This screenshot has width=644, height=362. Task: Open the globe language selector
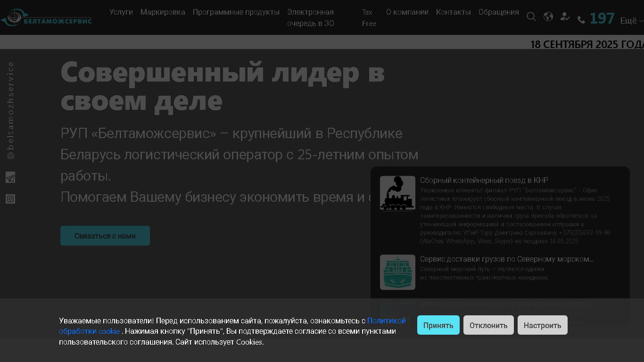pos(548,17)
